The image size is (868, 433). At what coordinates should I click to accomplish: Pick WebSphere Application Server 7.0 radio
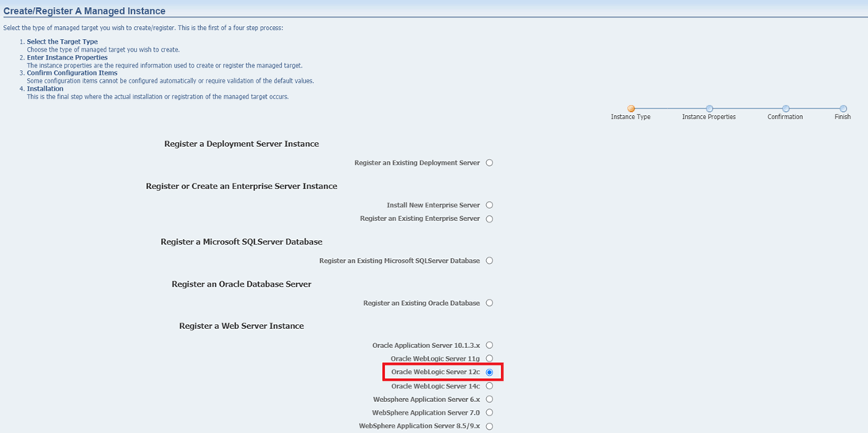click(489, 412)
